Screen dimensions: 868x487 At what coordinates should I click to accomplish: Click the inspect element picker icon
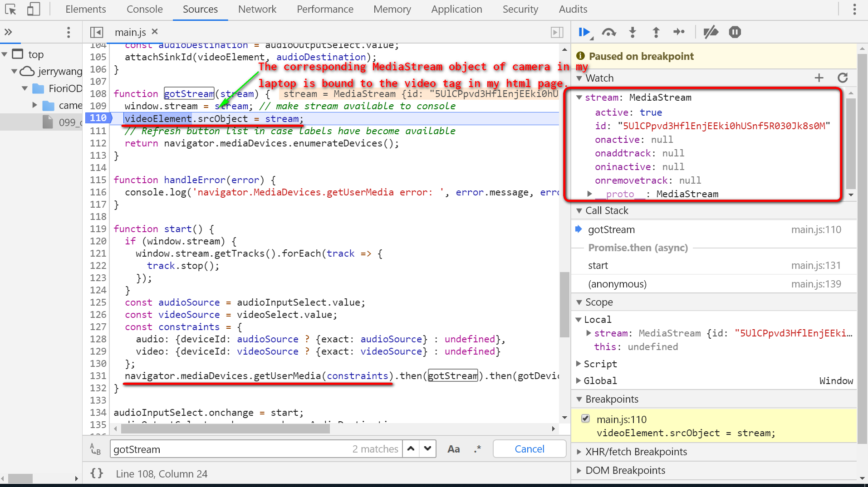click(x=10, y=9)
